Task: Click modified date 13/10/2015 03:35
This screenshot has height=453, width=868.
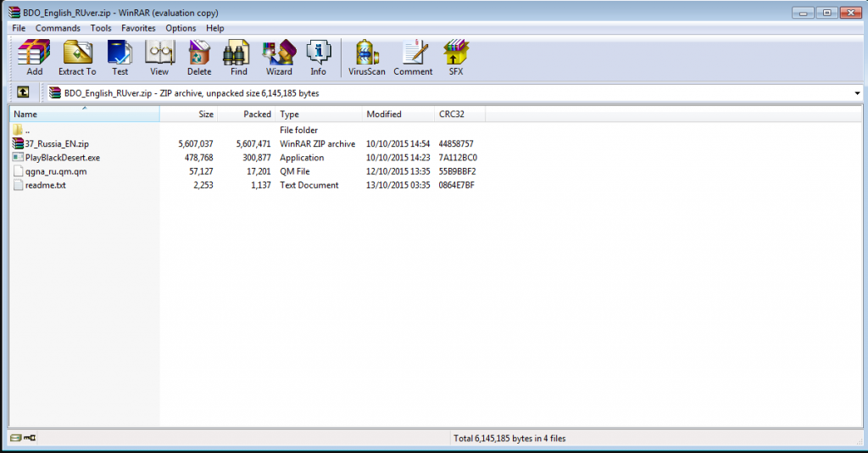Action: click(398, 186)
